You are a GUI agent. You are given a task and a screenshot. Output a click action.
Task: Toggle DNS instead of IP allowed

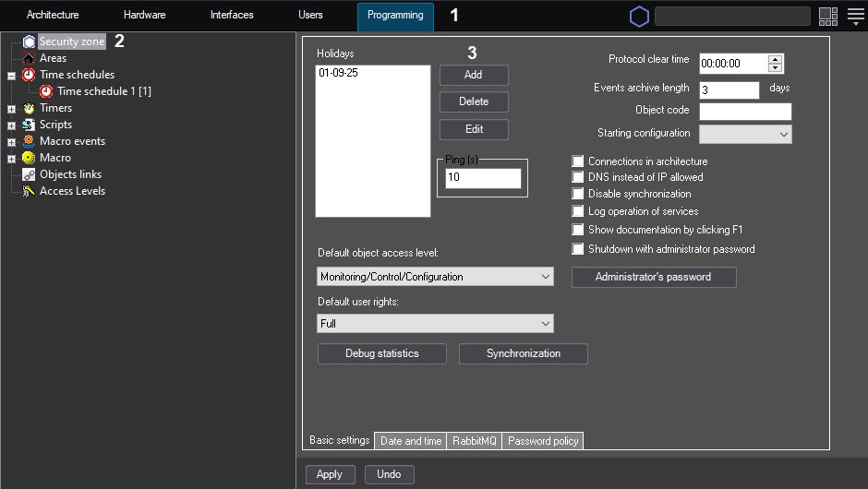pos(578,177)
